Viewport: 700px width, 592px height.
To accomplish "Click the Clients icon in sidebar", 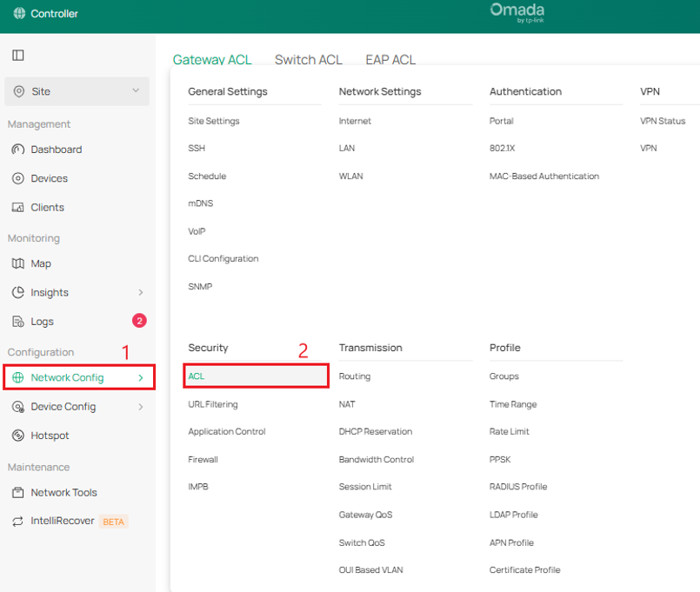I will point(18,208).
